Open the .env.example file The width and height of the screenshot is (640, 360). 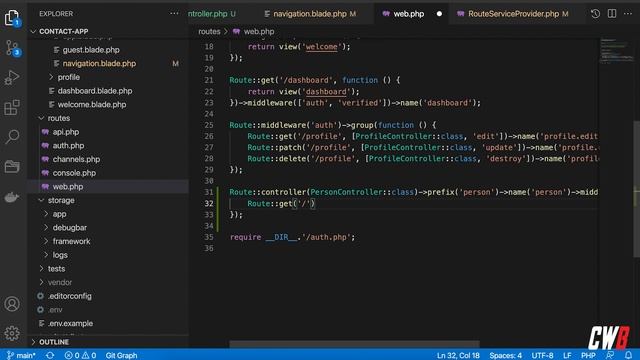[70, 323]
